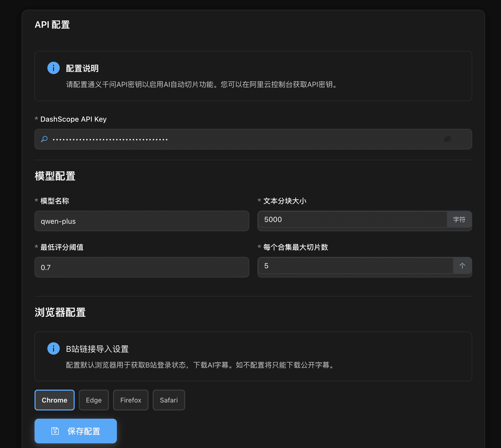
Task: Click the save disk icon
Action: click(55, 431)
